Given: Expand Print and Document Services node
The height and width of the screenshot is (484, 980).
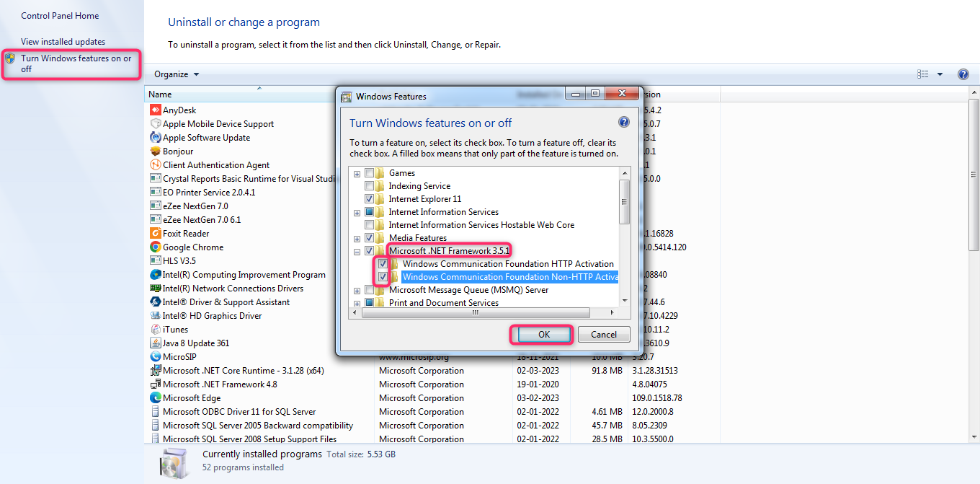Looking at the screenshot, I should point(357,303).
